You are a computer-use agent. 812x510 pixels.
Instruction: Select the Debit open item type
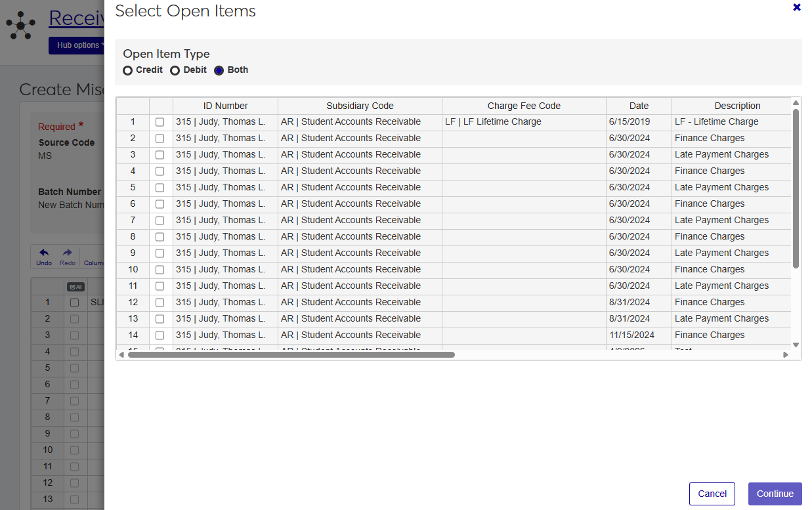(175, 70)
